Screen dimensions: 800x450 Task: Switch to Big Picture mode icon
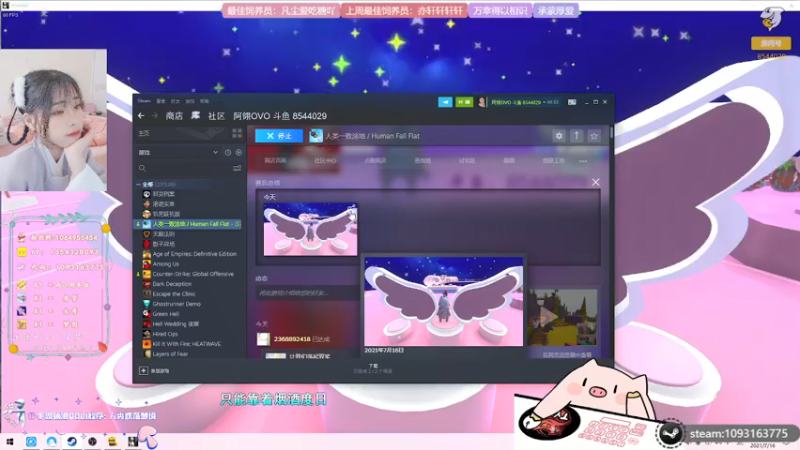click(572, 102)
